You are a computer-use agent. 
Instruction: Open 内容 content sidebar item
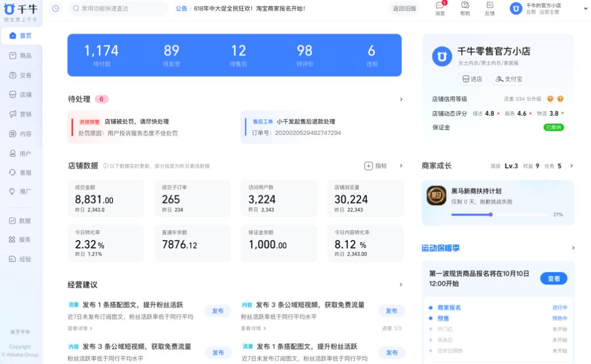pyautogui.click(x=21, y=134)
